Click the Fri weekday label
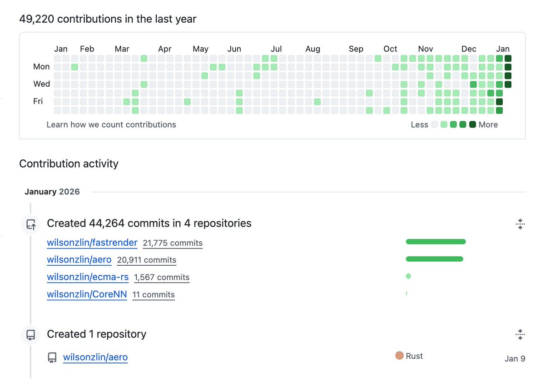The width and height of the screenshot is (545, 392). (38, 101)
